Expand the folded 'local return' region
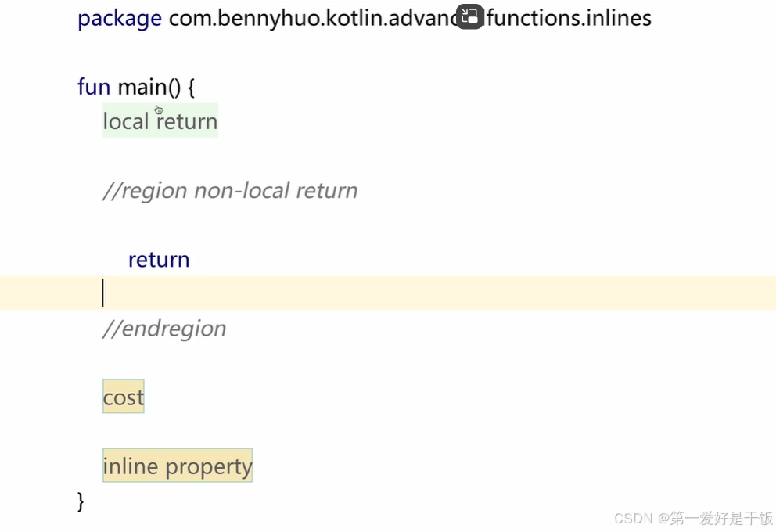This screenshot has height=532, width=776. [160, 120]
